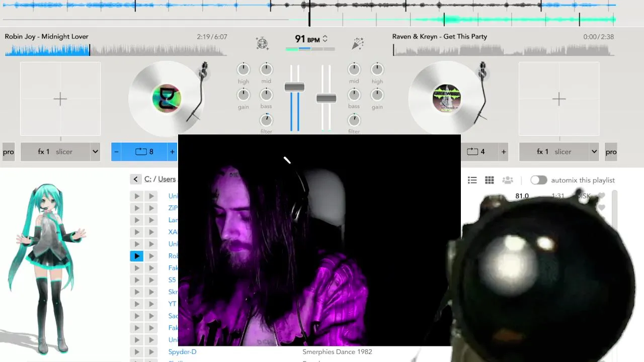Image resolution: width=644 pixels, height=362 pixels.
Task: Click left play button in Lan row
Action: tap(136, 220)
